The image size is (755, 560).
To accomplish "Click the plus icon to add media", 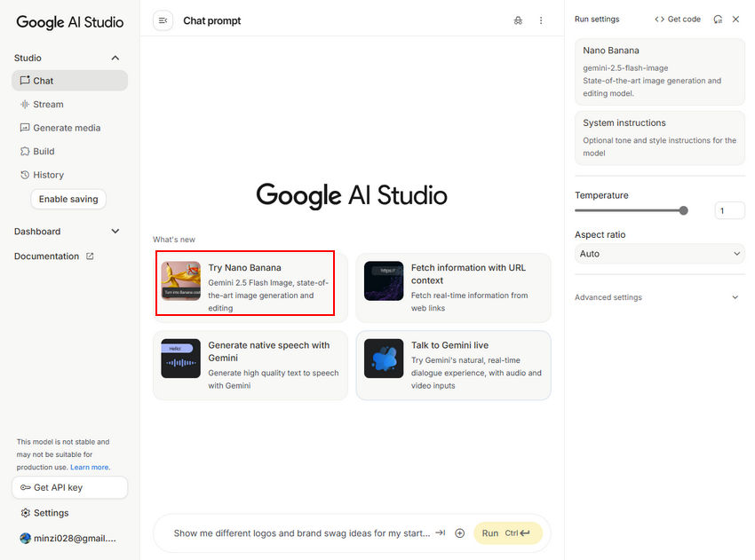I will point(459,533).
